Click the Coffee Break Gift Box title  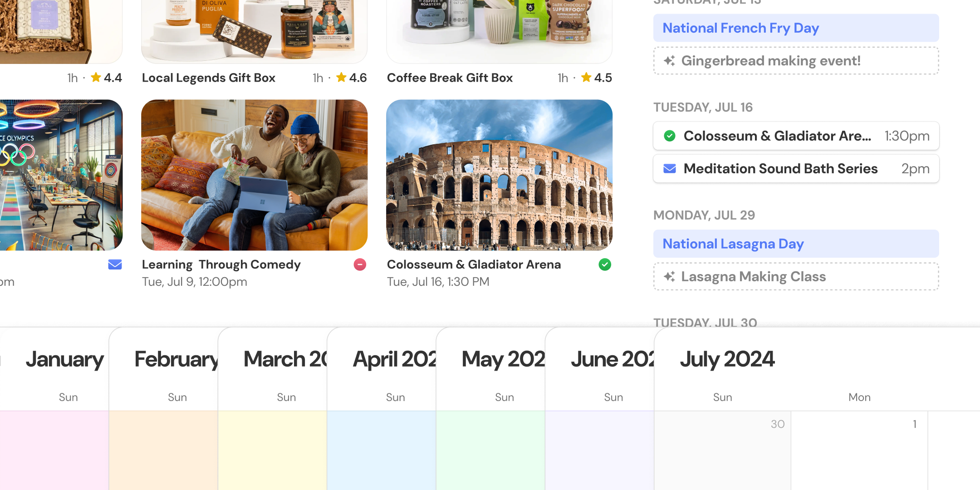pyautogui.click(x=450, y=78)
